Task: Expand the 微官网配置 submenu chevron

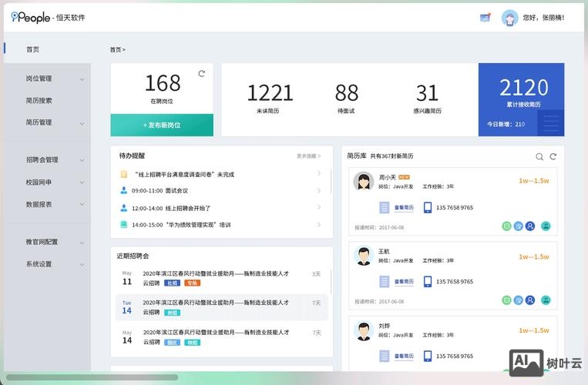Action: pyautogui.click(x=82, y=243)
